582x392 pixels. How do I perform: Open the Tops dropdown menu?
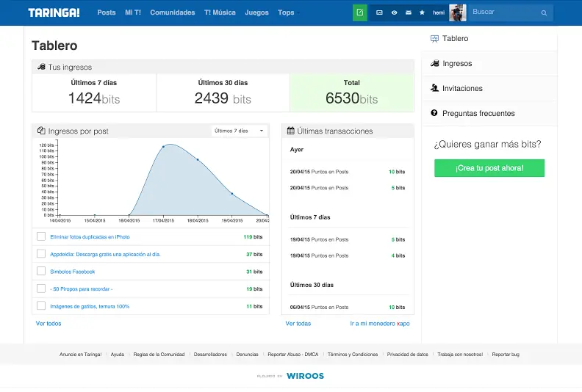click(288, 12)
